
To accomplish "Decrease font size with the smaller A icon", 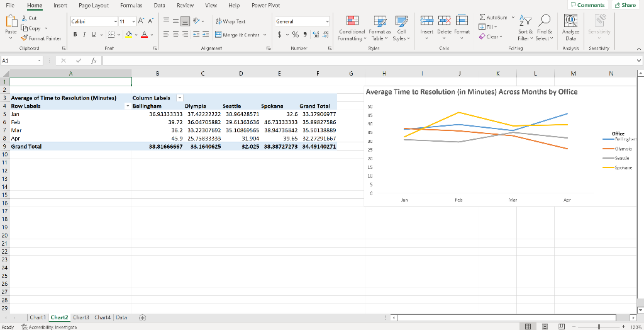I will point(151,21).
